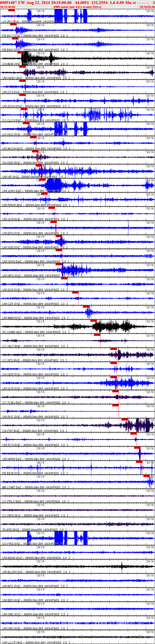Image resolution: width=155 pixels, height=644 pixels.
Task: Select the UW WHS EHZ station label
Action: coord(36,262)
